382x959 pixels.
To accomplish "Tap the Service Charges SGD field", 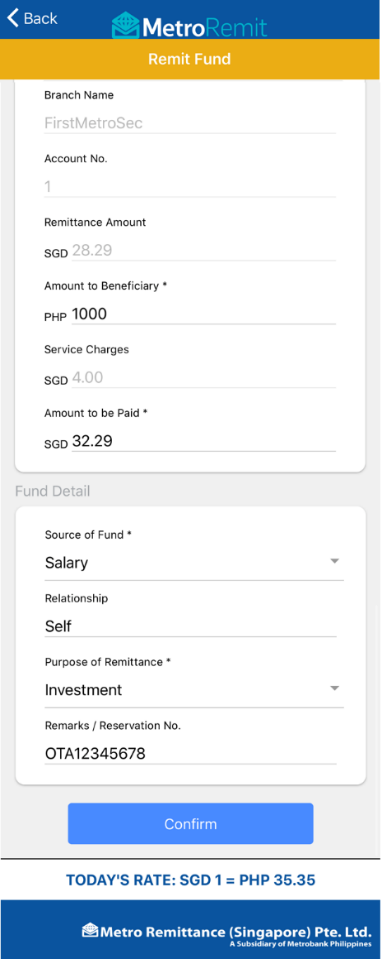I will (204, 378).
